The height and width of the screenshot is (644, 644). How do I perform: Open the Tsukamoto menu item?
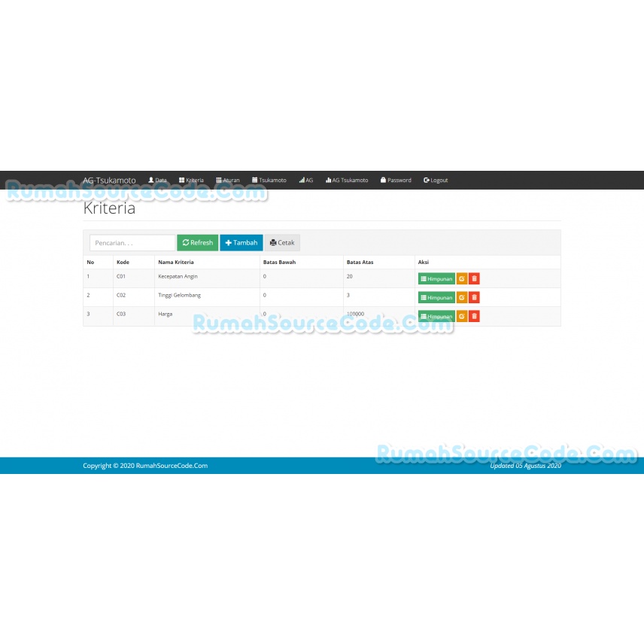click(269, 181)
